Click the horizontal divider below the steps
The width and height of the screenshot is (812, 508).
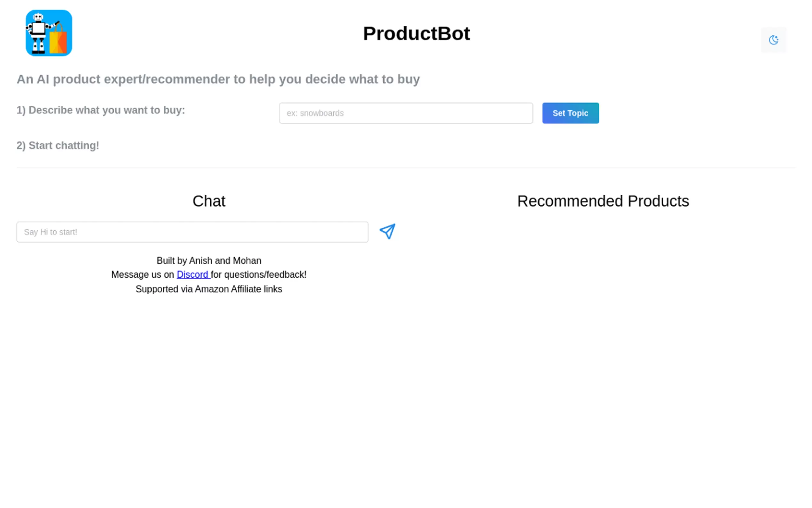pos(406,168)
